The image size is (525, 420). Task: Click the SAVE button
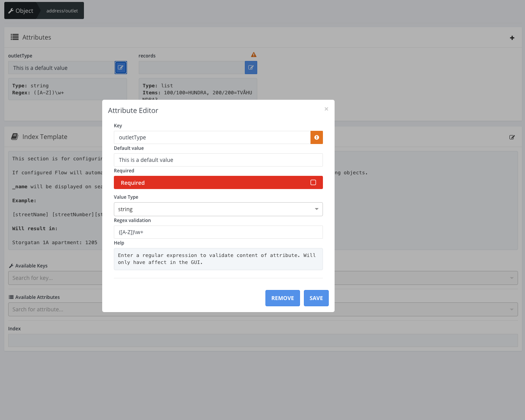point(316,298)
